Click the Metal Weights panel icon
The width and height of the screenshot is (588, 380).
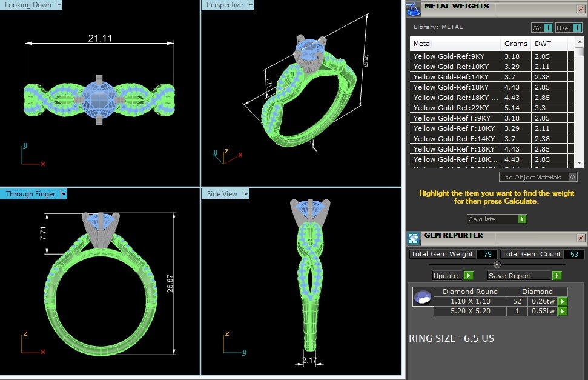click(x=414, y=8)
